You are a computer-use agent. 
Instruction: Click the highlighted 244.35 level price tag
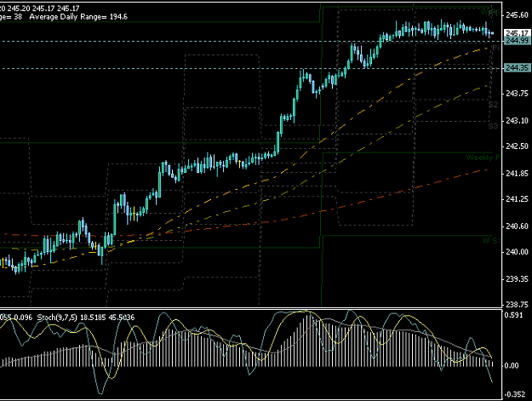tap(517, 68)
